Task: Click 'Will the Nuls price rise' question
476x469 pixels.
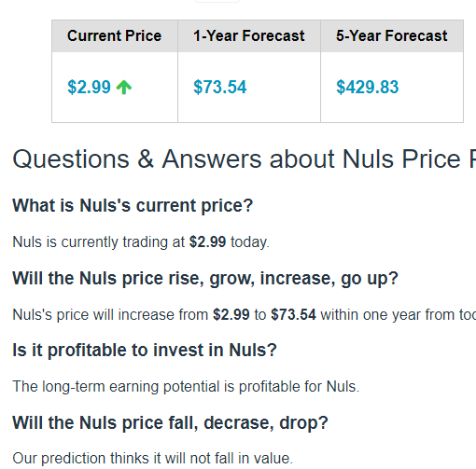Action: [205, 279]
